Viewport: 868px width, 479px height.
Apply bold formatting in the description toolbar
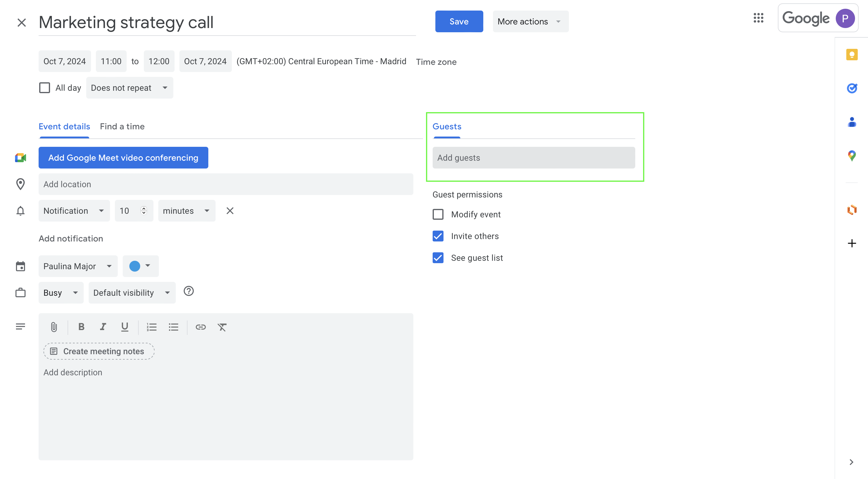(x=81, y=327)
